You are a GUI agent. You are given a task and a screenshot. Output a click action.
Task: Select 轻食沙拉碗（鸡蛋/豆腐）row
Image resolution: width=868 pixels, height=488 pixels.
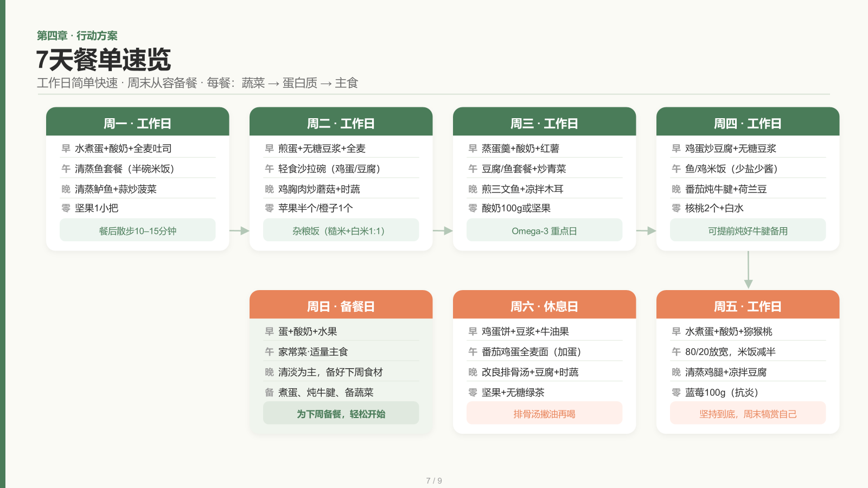tap(341, 169)
